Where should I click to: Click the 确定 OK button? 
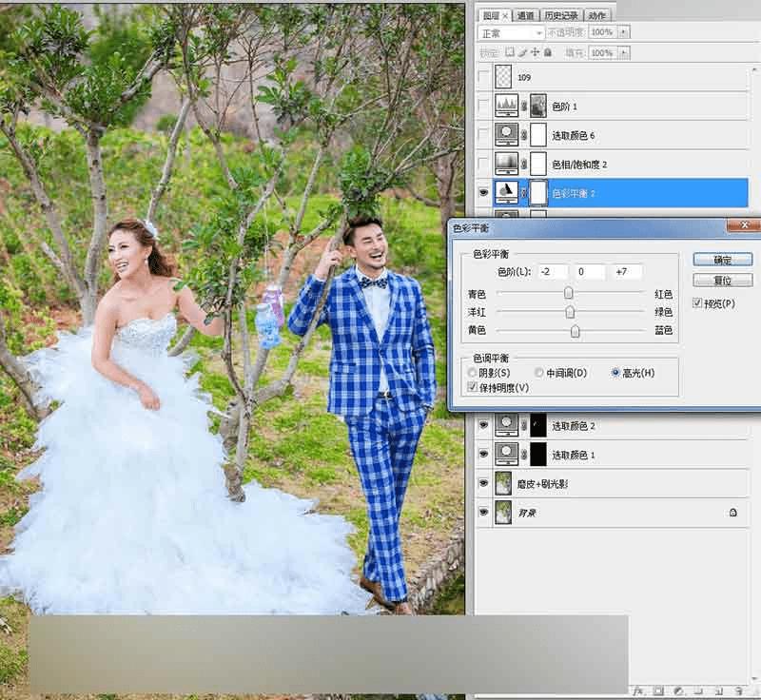[723, 260]
